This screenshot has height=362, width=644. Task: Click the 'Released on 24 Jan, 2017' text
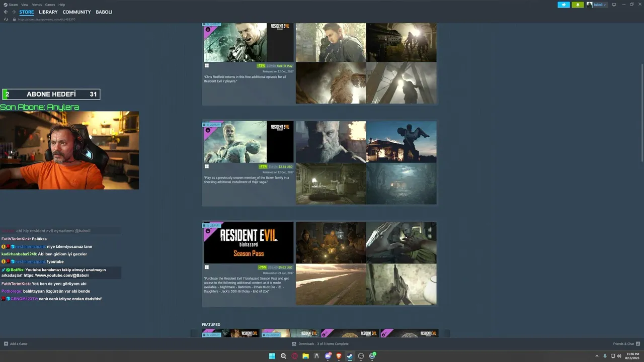pyautogui.click(x=278, y=273)
